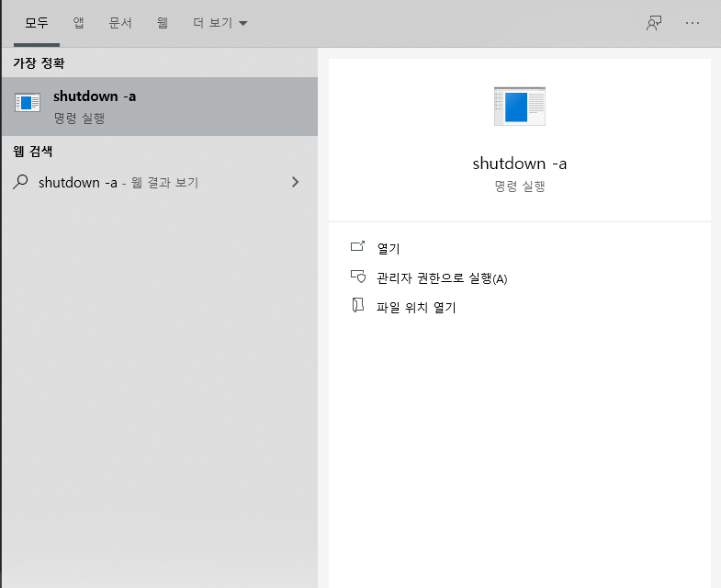Click the large command icon in preview pane
721x588 pixels.
coord(520,107)
